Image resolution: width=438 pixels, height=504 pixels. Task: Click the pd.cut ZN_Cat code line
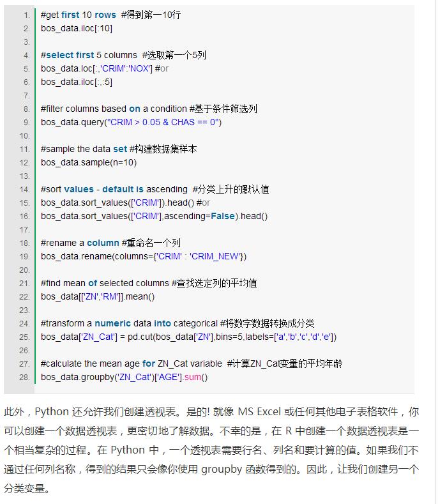(x=188, y=337)
